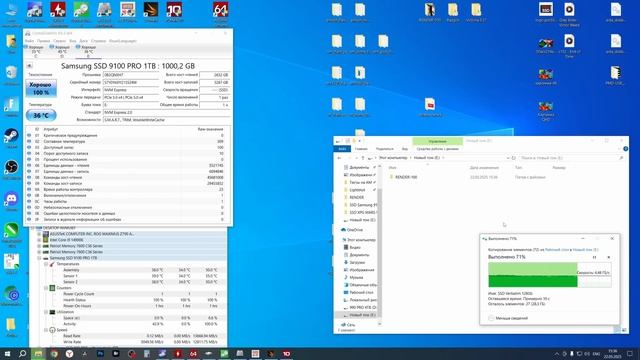Image resolution: width=640 pixels, height=360 pixels.
Task: Click the firmware value field in CrystalDiskInfo
Action: 131,75
